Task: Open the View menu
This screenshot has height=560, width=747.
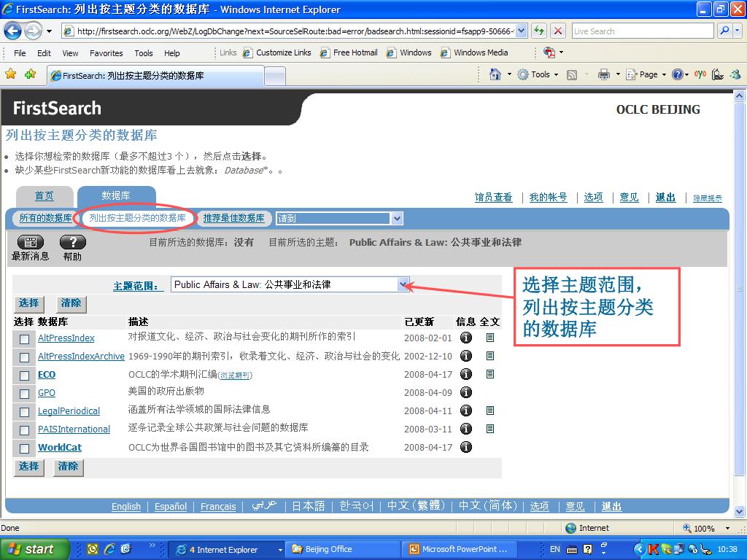Action: (x=70, y=52)
